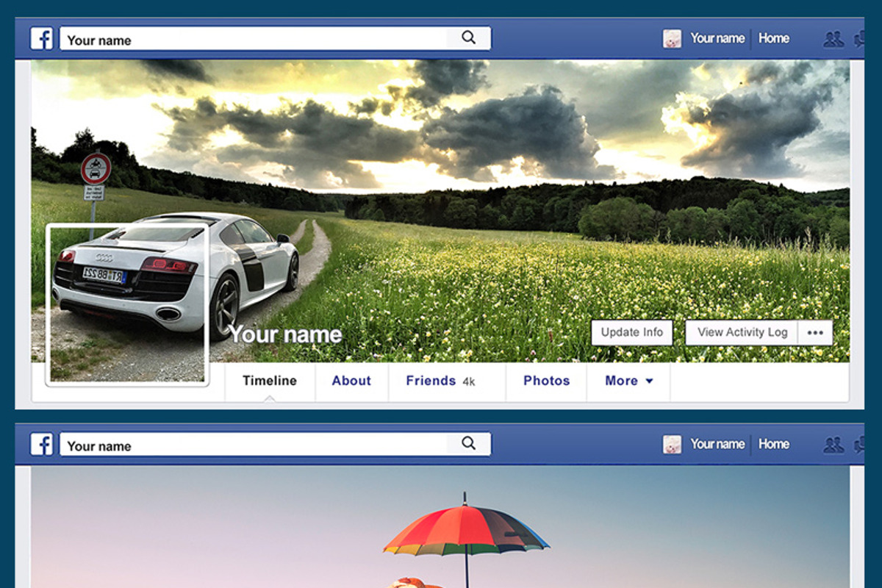This screenshot has width=882, height=588.
Task: Open friend requests icon in bottom header
Action: pyautogui.click(x=833, y=445)
